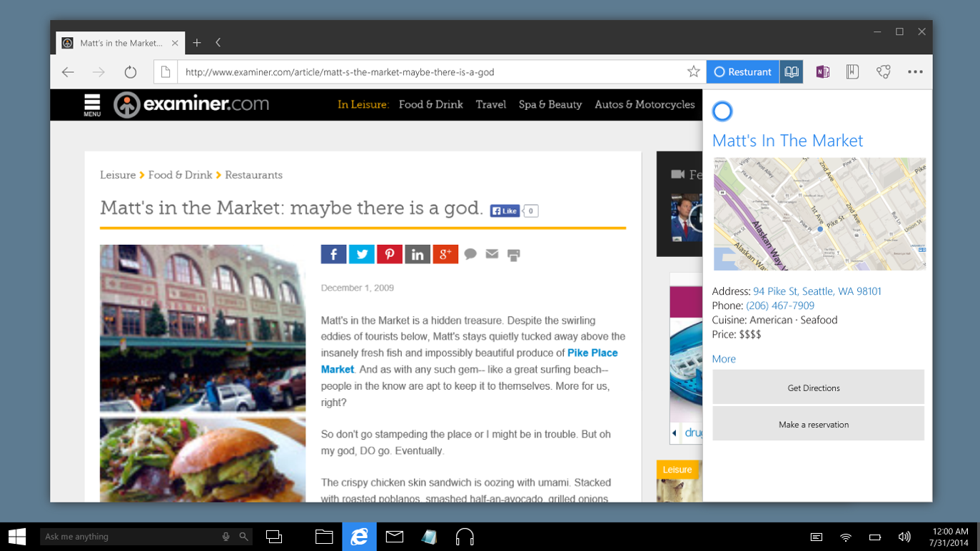The height and width of the screenshot is (551, 980).
Task: Share article on Pinterest icon
Action: pos(389,254)
